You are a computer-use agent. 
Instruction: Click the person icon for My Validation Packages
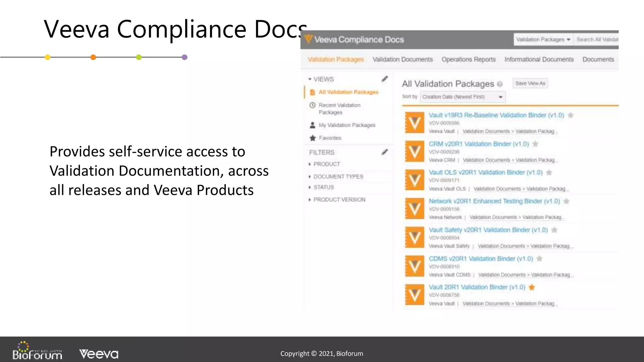click(313, 125)
